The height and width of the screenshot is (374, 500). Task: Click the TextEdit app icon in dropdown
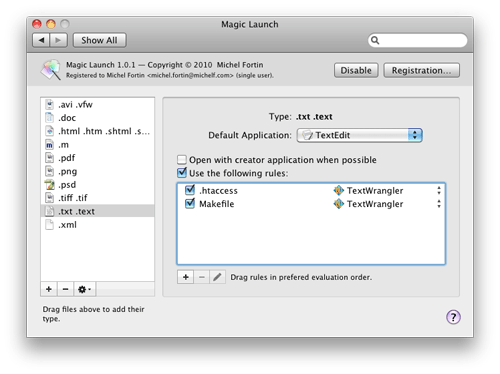click(x=307, y=135)
